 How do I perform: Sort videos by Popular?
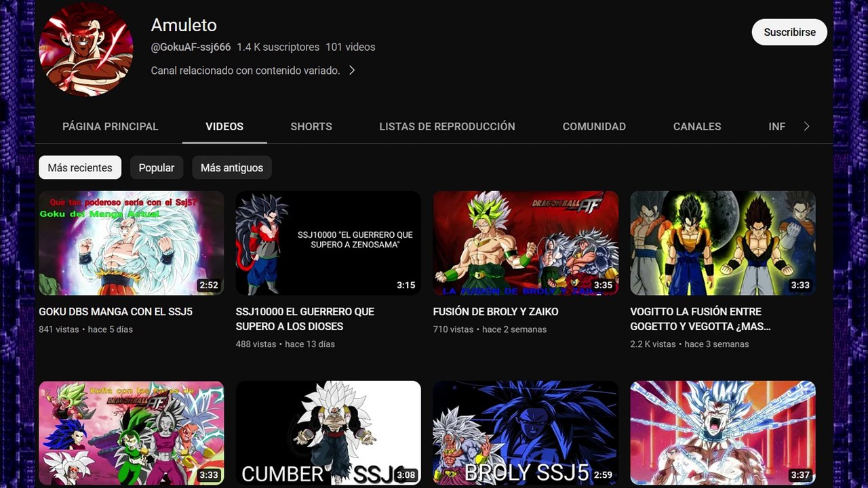(157, 167)
